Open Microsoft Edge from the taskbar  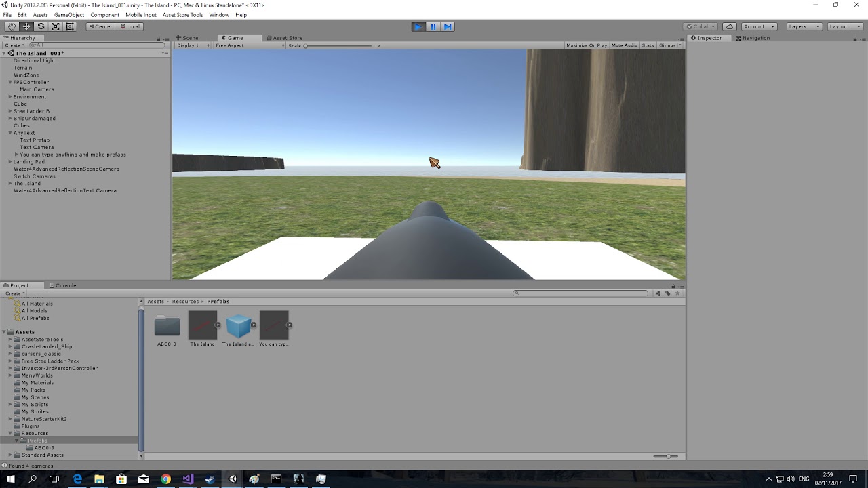pos(77,479)
